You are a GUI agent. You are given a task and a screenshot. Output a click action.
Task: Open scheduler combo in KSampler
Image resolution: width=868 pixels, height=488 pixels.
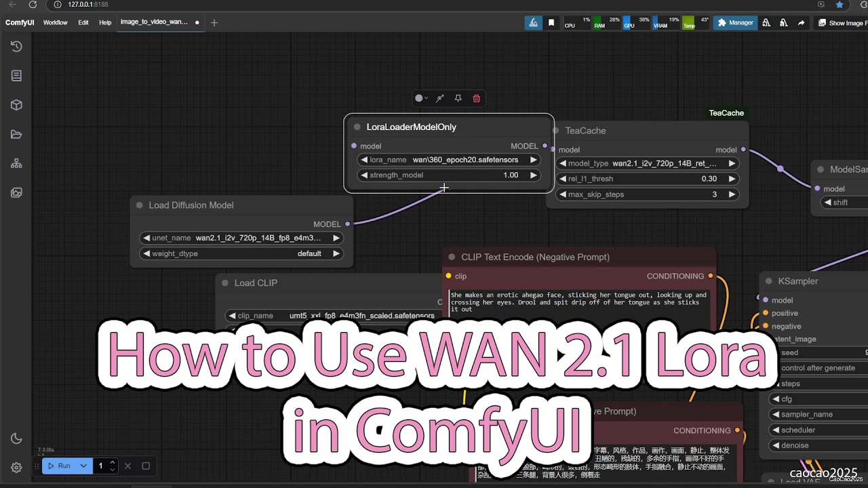click(x=819, y=430)
